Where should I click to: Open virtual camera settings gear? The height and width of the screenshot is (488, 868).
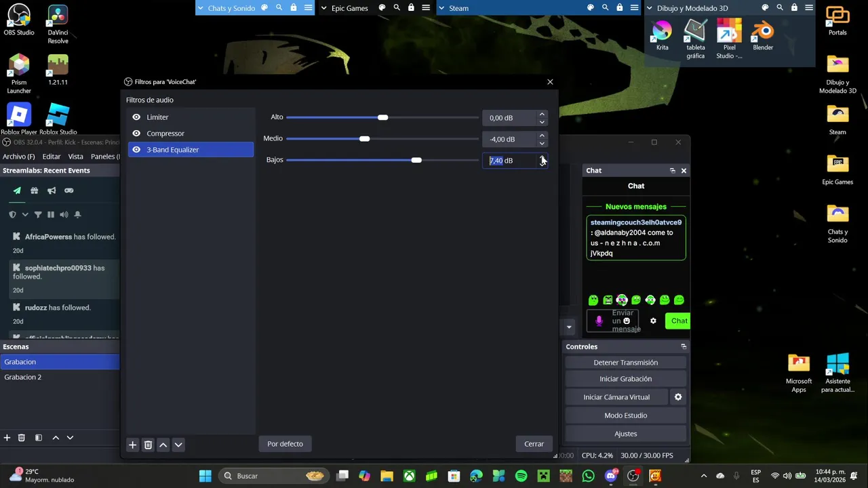point(678,397)
